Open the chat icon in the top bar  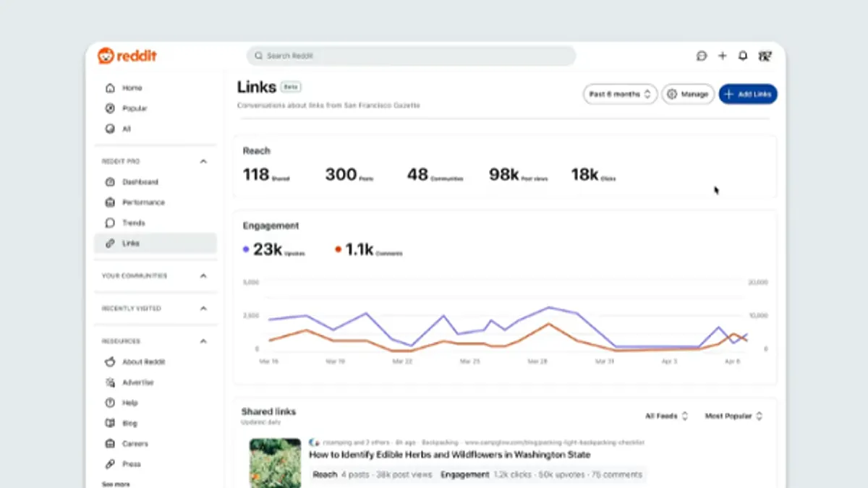700,56
